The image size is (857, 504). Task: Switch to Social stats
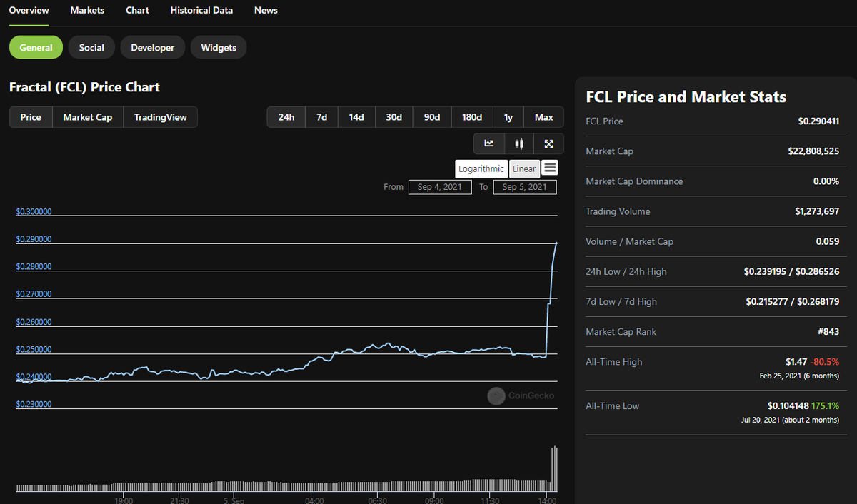91,47
